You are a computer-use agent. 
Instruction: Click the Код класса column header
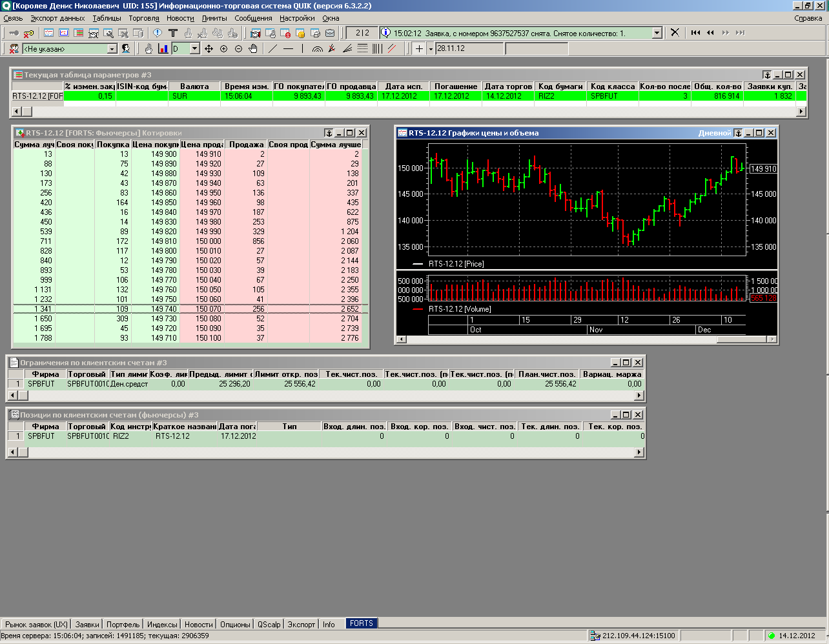613,86
